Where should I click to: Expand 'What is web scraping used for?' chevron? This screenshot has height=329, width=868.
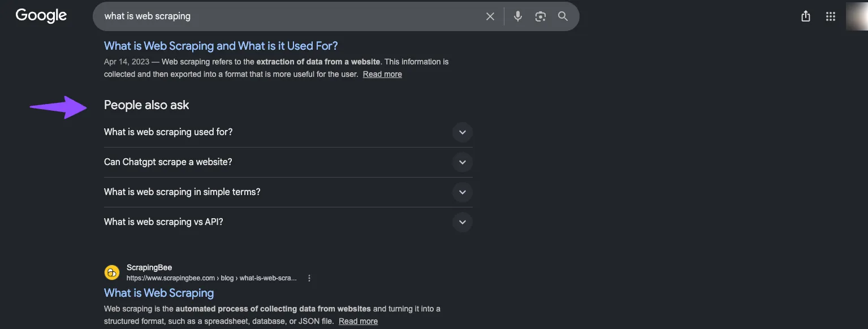pos(462,132)
